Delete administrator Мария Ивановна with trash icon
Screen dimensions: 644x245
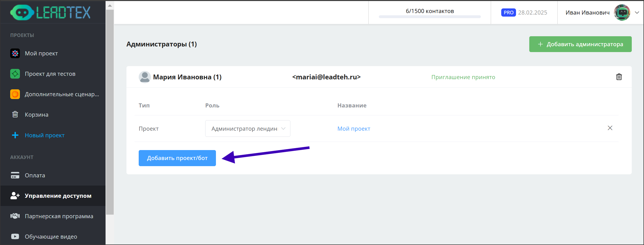[619, 77]
